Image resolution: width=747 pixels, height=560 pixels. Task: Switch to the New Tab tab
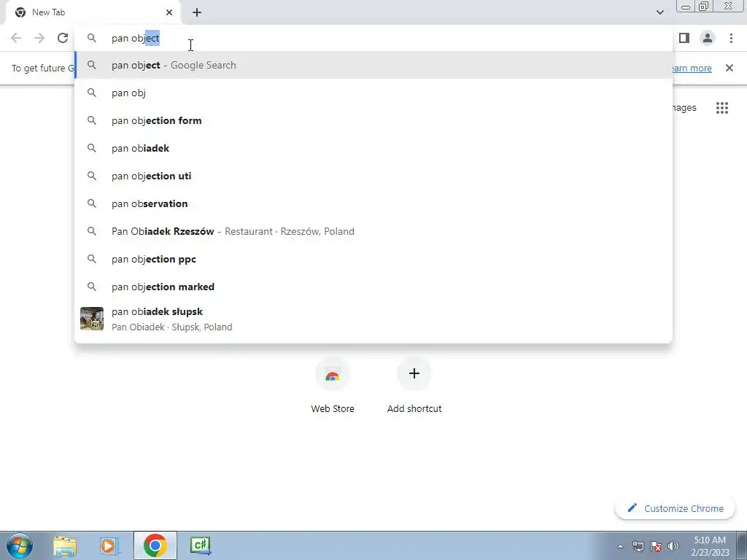pos(94,12)
